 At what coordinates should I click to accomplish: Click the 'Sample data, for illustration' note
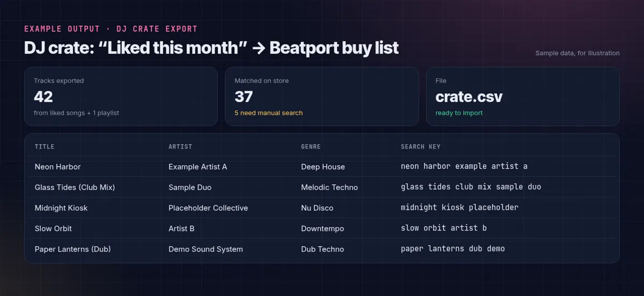click(577, 53)
